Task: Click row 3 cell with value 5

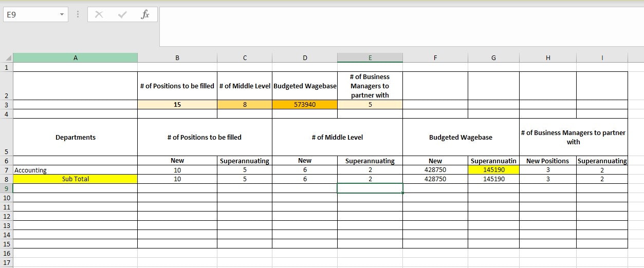Action: point(370,105)
